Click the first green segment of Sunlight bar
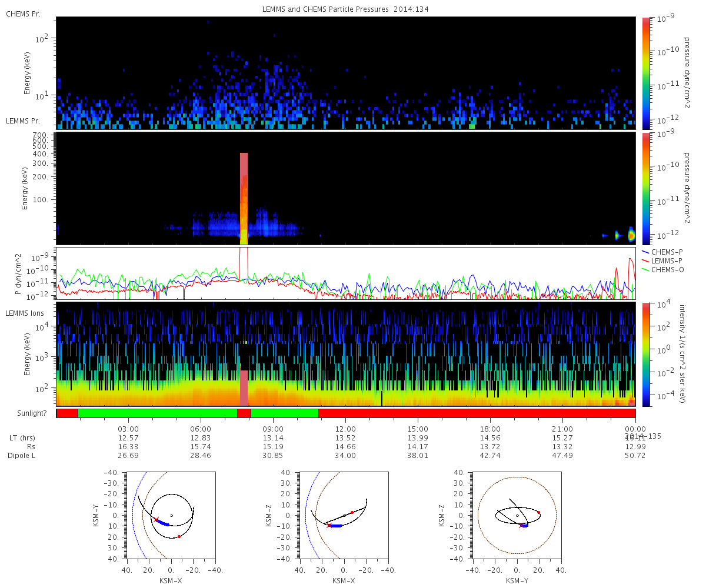Screen dimensions: 706x588 pyautogui.click(x=157, y=413)
